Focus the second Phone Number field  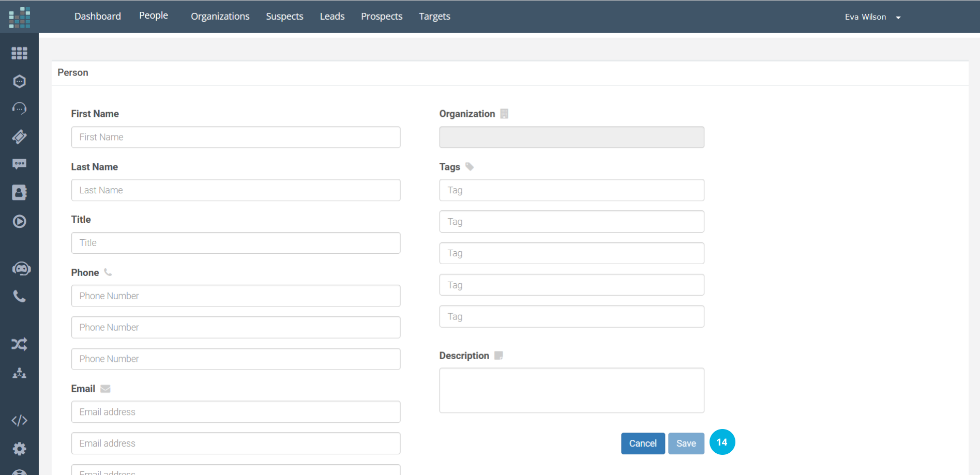[x=236, y=327]
